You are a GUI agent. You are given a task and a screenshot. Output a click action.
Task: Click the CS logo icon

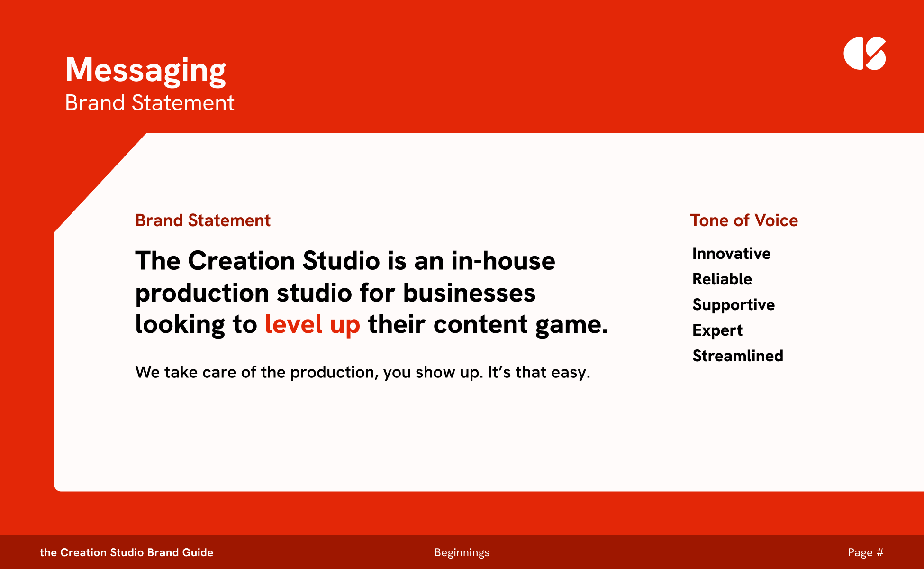tap(864, 54)
